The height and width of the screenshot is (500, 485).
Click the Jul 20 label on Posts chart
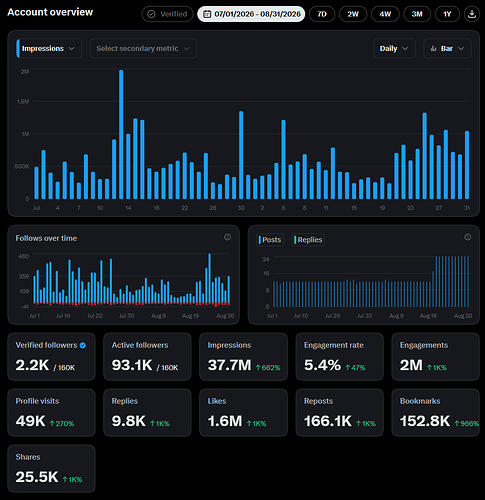click(x=333, y=316)
